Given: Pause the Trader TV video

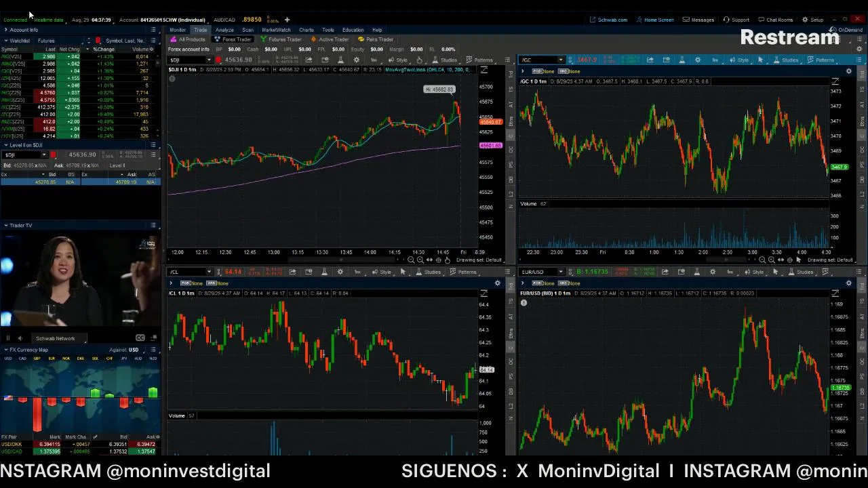Looking at the screenshot, I should (8, 338).
